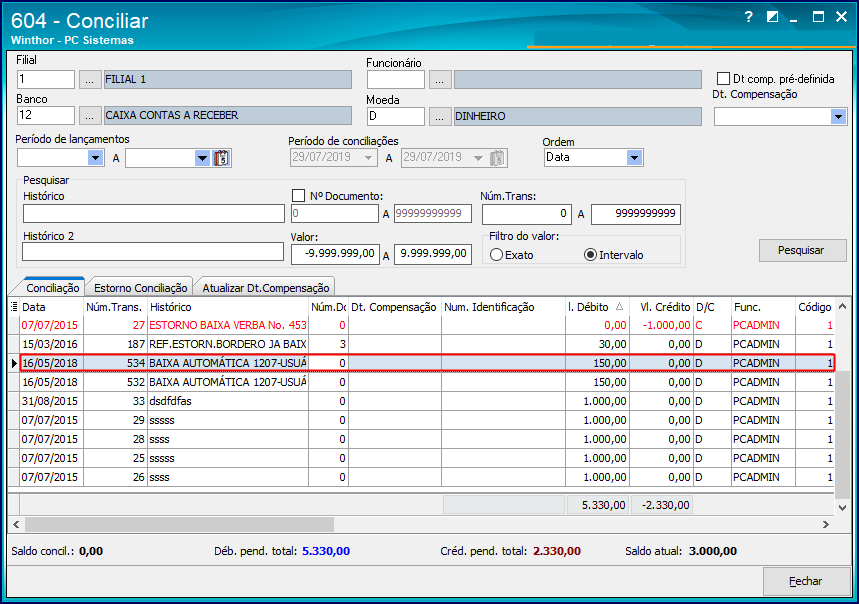The image size is (859, 604).
Task: Open Funcionário lookup ellipsis button
Action: pos(440,79)
